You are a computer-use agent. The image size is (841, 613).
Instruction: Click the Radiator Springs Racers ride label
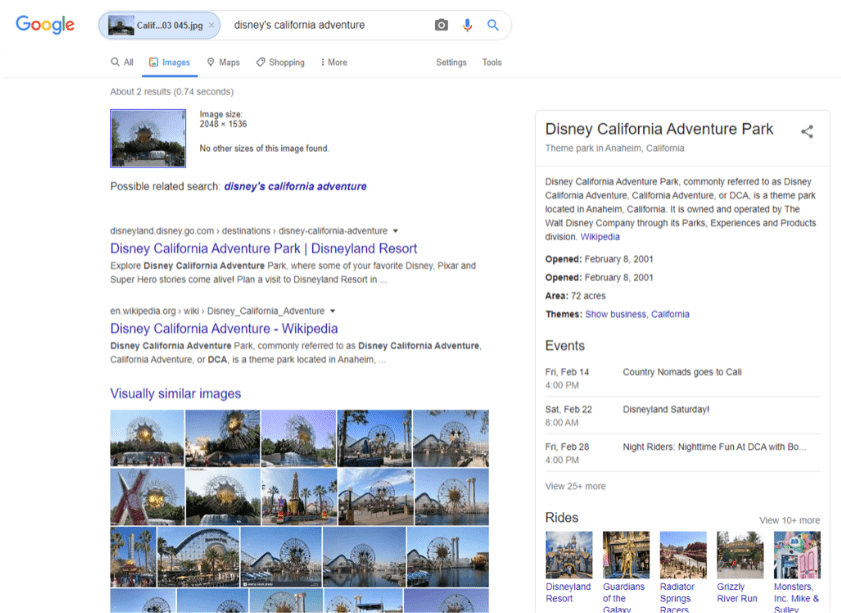pos(677,598)
